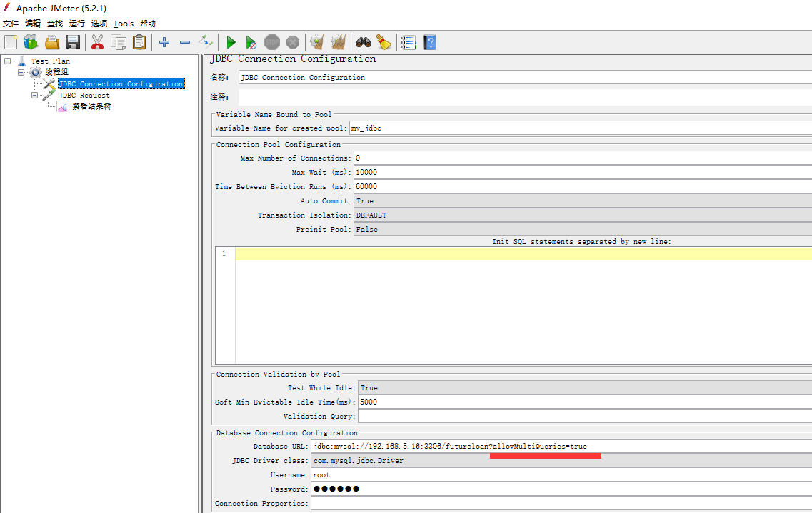
Task: Open the Templates icon in toolbar
Action: 31,43
